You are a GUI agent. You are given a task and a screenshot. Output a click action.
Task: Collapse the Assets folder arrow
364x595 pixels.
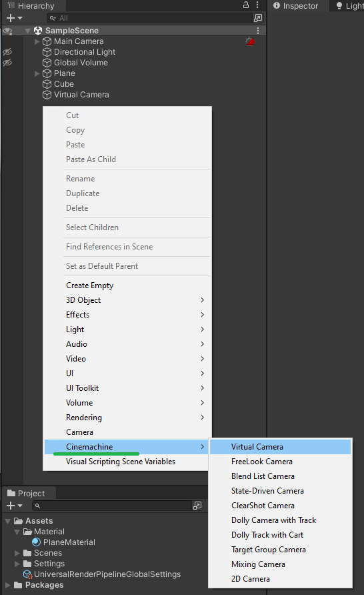tap(7, 521)
